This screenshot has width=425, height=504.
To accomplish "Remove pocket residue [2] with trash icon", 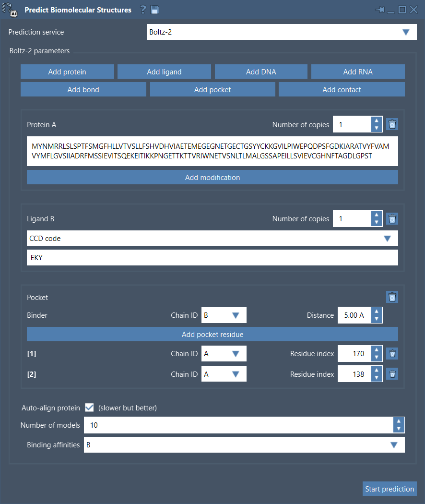I will coord(392,374).
